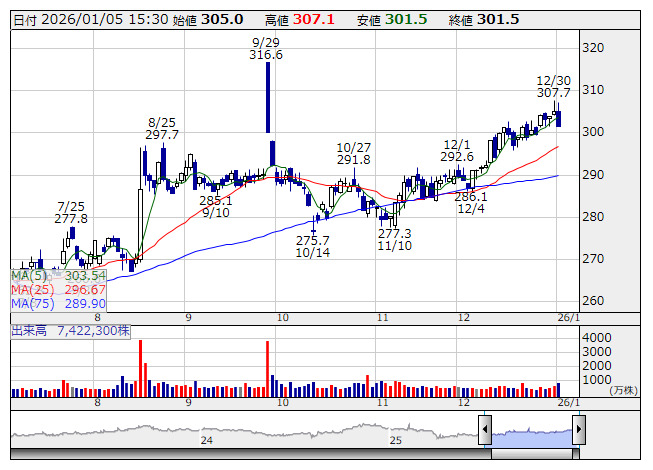Click the 高値 307.1 high price
Image resolution: width=653 pixels, height=470 pixels.
tap(300, 20)
